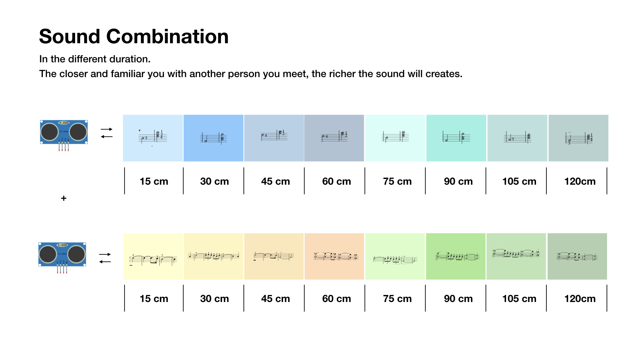Select top row 60 cm gray-blue tile

[334, 138]
